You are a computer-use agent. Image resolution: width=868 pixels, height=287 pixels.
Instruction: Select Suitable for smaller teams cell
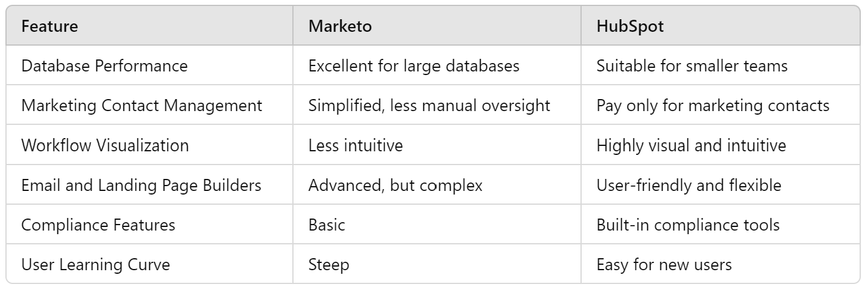692,65
